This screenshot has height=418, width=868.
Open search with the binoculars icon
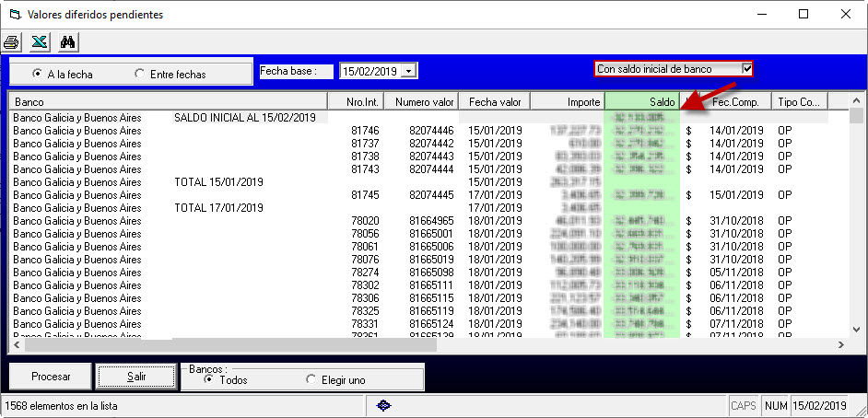pos(67,42)
